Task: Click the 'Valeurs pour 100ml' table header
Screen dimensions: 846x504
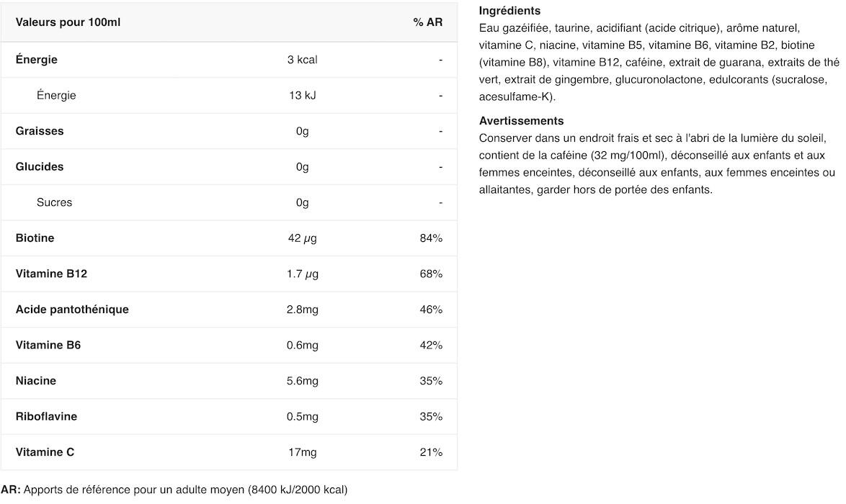Action: pos(68,22)
